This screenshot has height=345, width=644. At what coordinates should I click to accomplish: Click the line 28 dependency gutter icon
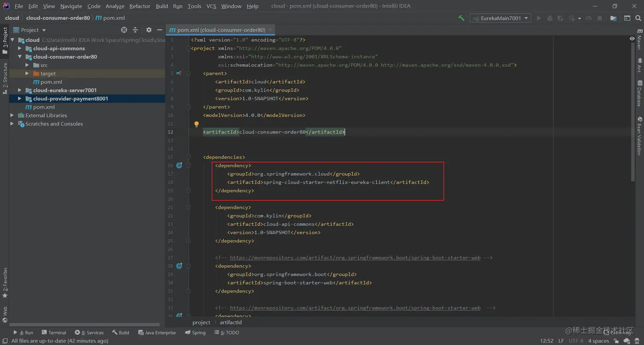(179, 266)
